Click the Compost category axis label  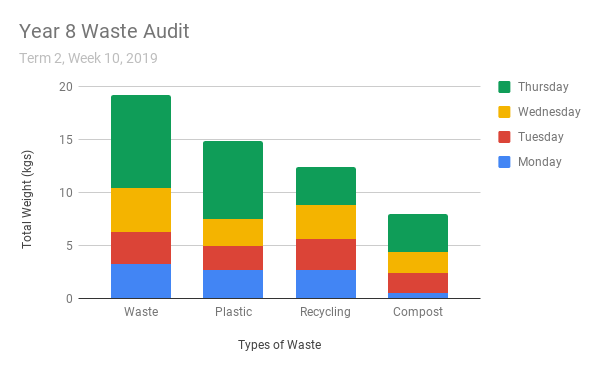(418, 312)
